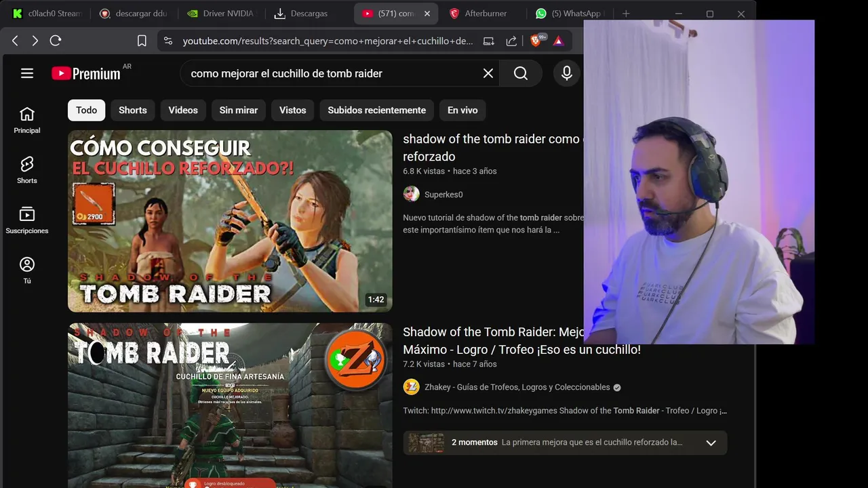The image size is (868, 488).
Task: Open a new browser tab
Action: (x=626, y=14)
